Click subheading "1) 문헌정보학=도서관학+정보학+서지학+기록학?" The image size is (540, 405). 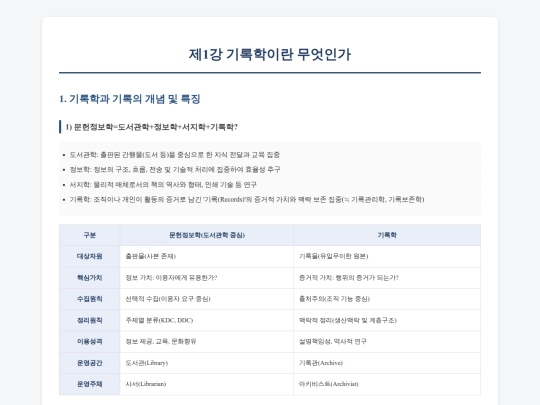pyautogui.click(x=152, y=127)
